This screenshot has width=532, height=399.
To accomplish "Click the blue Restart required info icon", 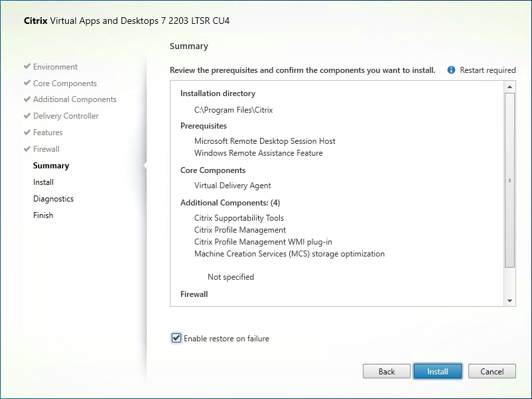I will coord(452,70).
